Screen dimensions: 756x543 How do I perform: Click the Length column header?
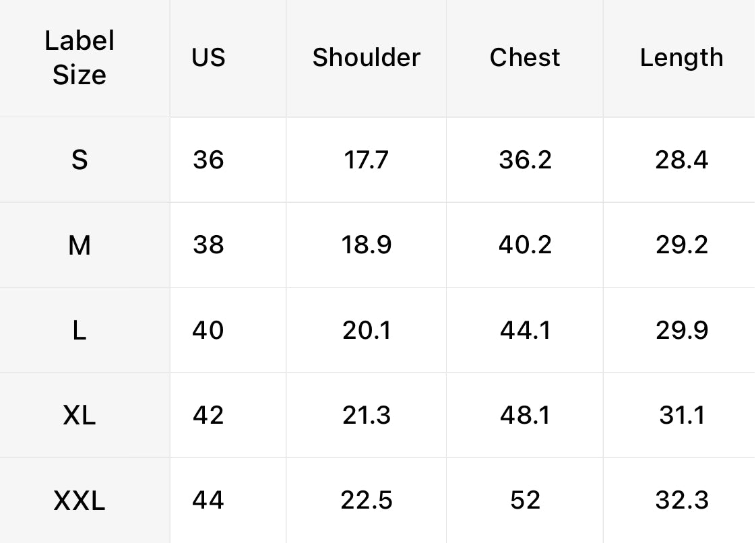(681, 58)
